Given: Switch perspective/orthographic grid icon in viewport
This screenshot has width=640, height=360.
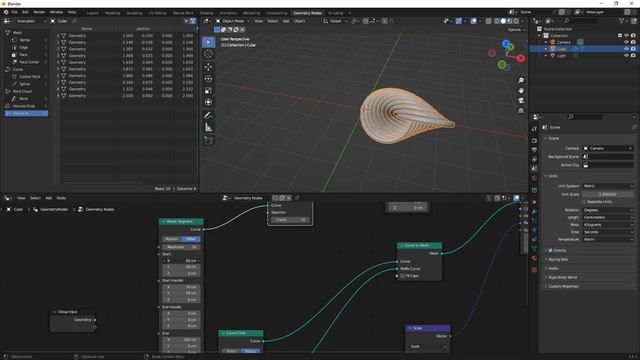Looking at the screenshot, I should point(521,110).
